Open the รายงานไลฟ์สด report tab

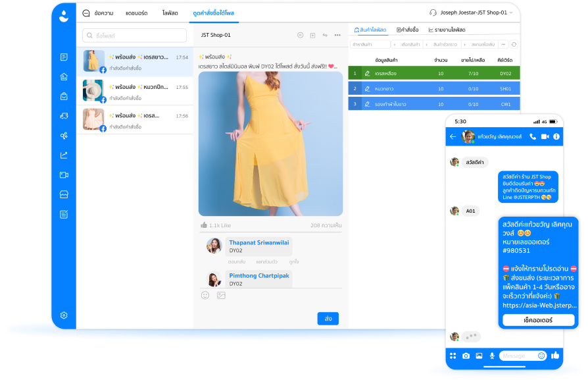tap(447, 30)
